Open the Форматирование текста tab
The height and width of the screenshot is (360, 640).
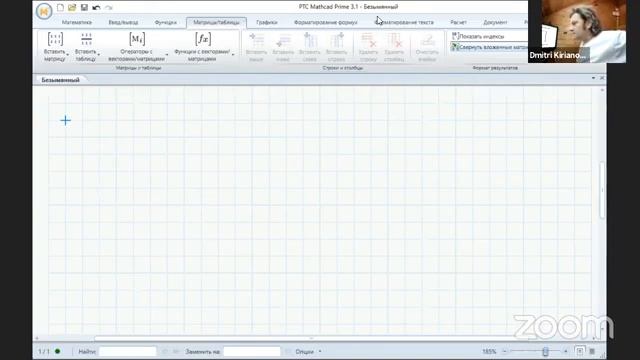(x=404, y=22)
